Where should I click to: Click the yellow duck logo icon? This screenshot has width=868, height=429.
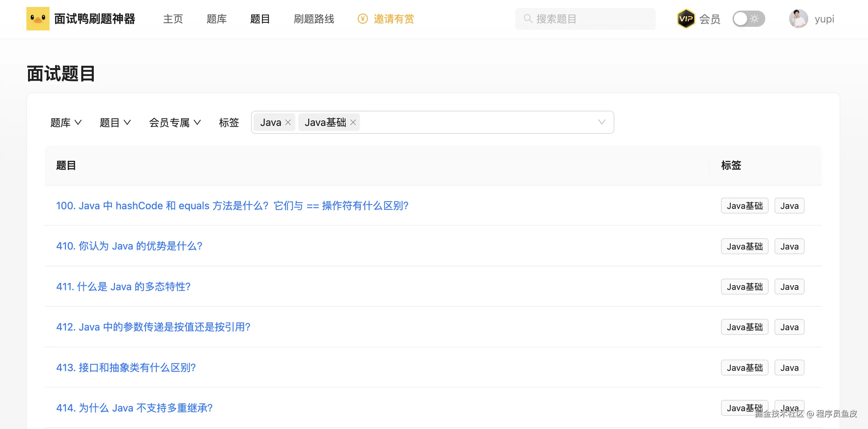coord(38,19)
